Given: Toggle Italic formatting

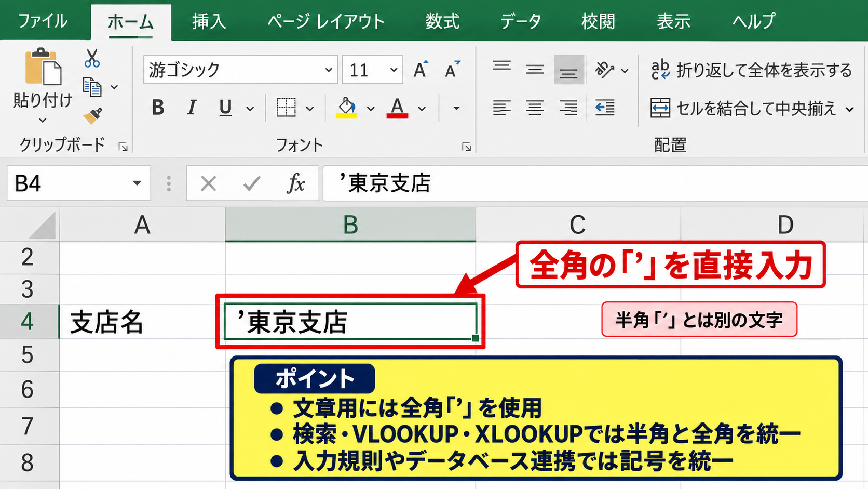Looking at the screenshot, I should (192, 108).
